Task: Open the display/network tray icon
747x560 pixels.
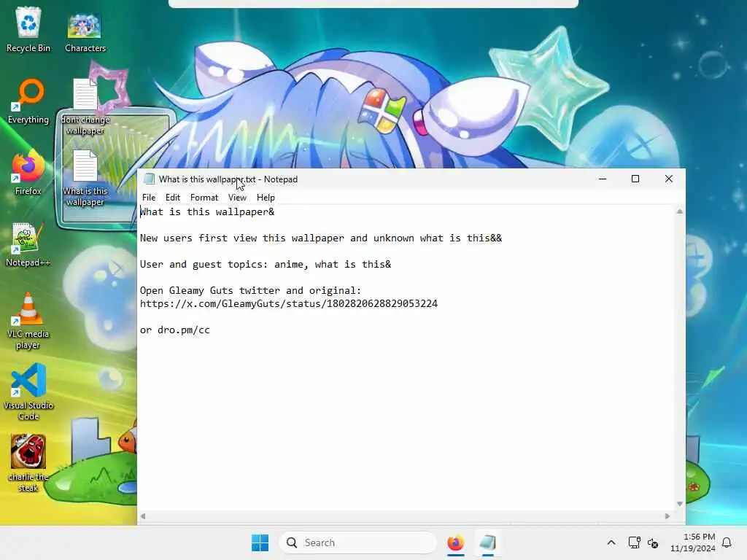Action: click(634, 542)
